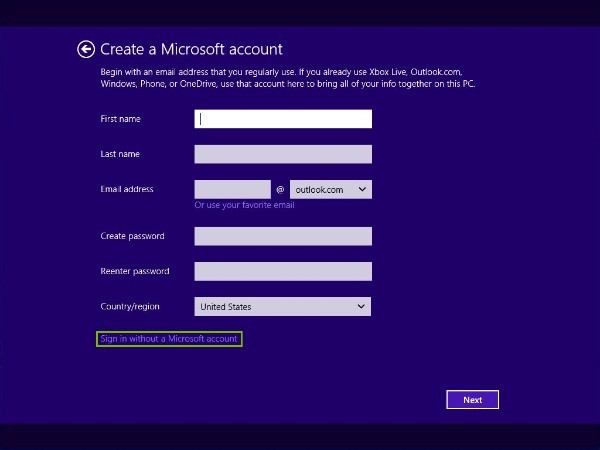Go back using the circled arrow icon
600x450 pixels.
click(x=86, y=49)
